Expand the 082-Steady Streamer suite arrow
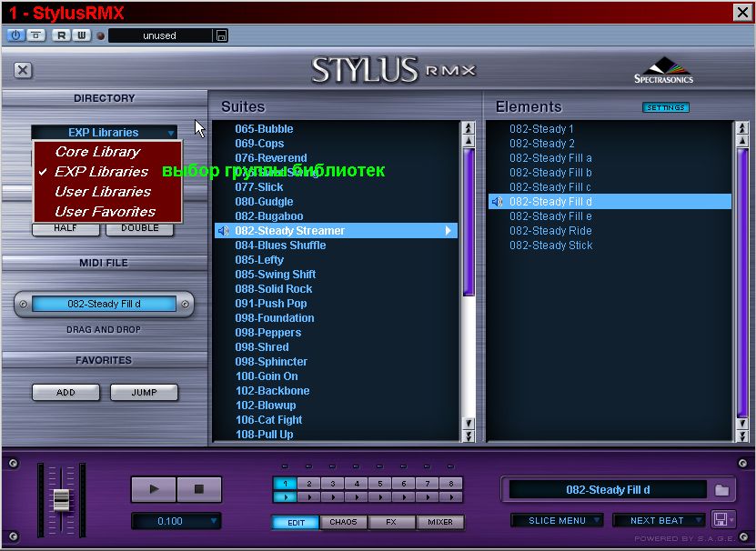This screenshot has height=551, width=756. [448, 230]
